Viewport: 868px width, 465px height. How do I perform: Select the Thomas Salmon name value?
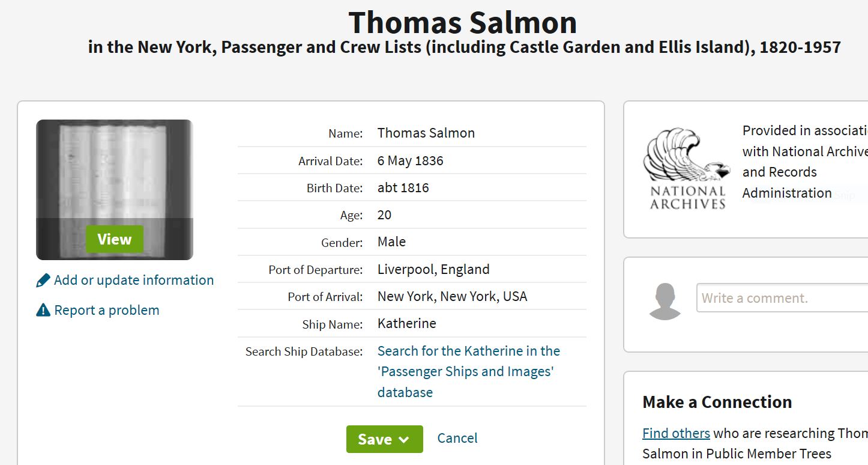coord(426,133)
